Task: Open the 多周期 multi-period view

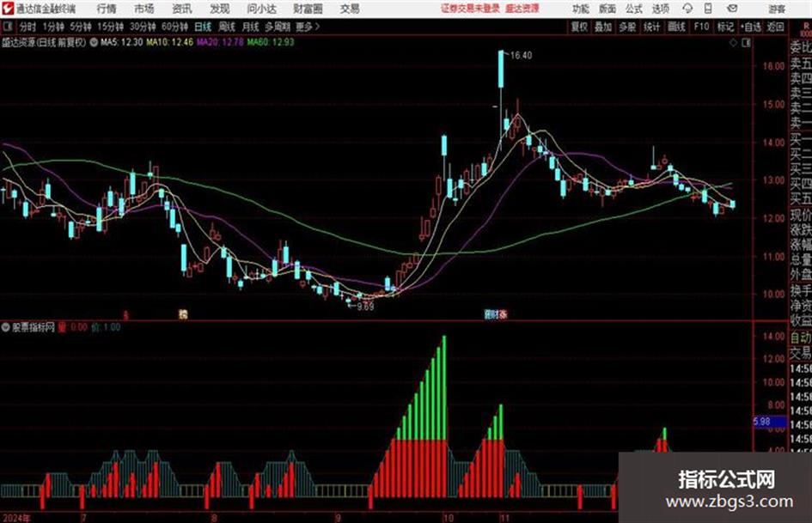Action: point(278,27)
